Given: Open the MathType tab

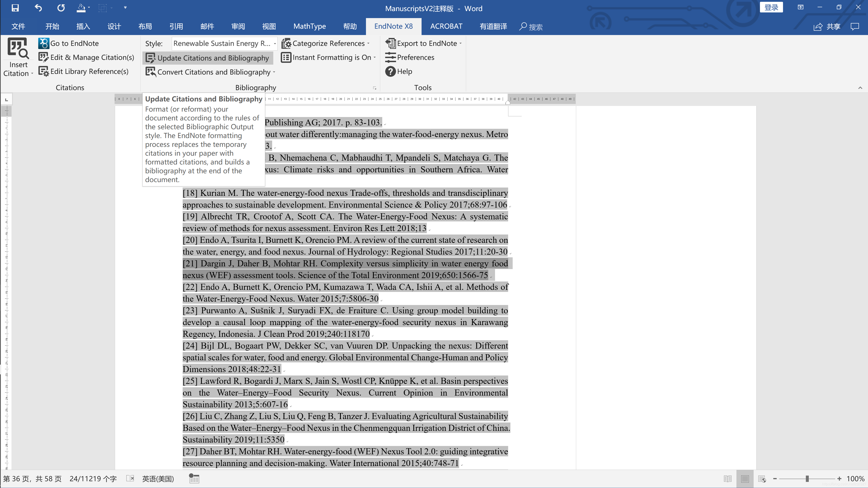Looking at the screenshot, I should [309, 26].
